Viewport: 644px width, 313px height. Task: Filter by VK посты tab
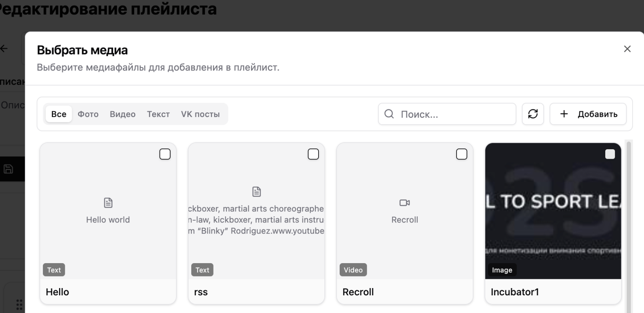(200, 114)
